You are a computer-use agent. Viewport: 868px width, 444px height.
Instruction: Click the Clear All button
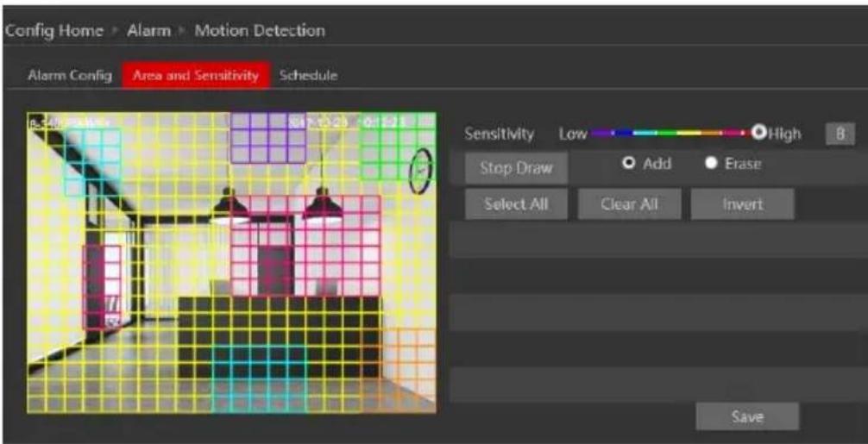(x=629, y=204)
